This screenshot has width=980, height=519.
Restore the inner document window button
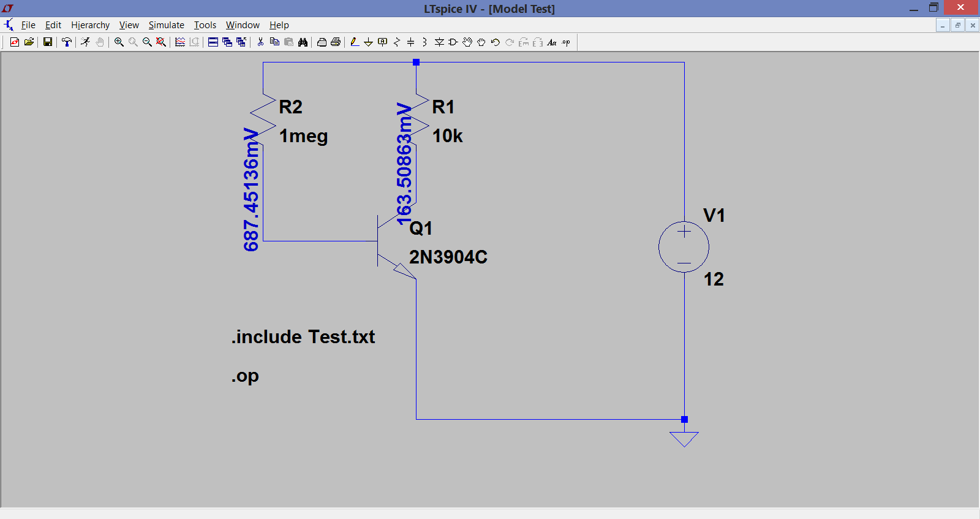click(957, 25)
